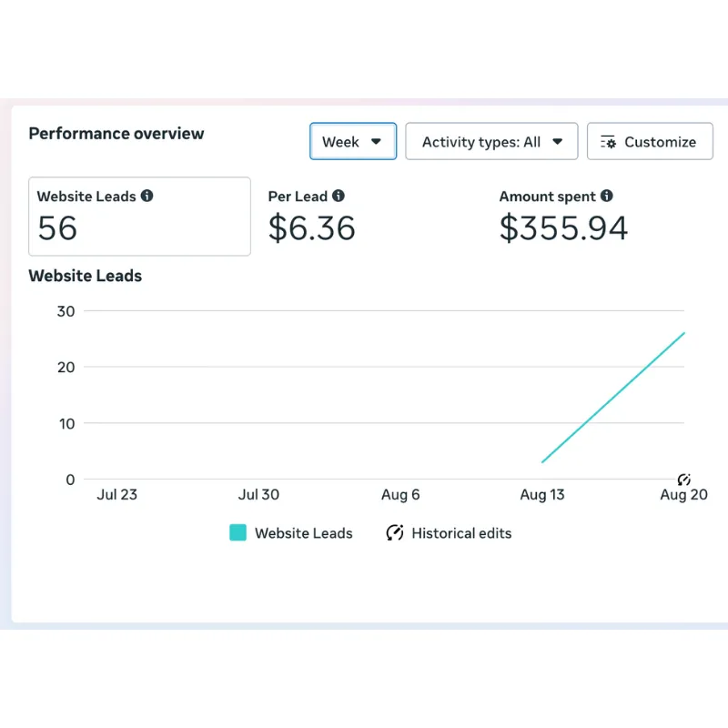Viewport: 728px width, 728px height.
Task: Select the Website Leads metric card
Action: click(x=139, y=217)
